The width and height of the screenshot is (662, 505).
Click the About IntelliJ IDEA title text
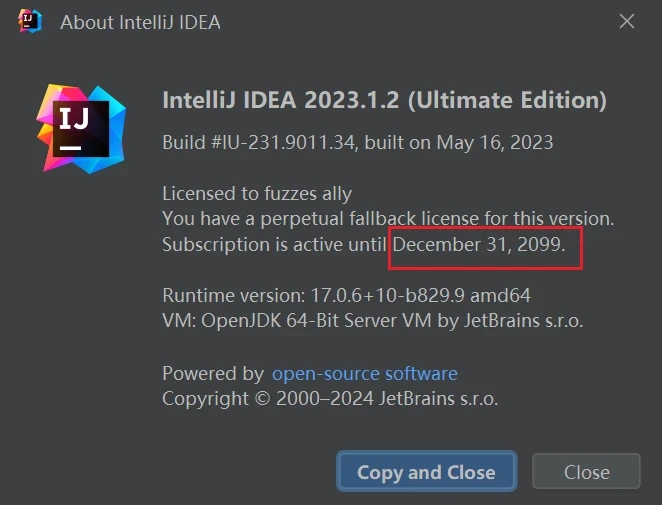(140, 22)
